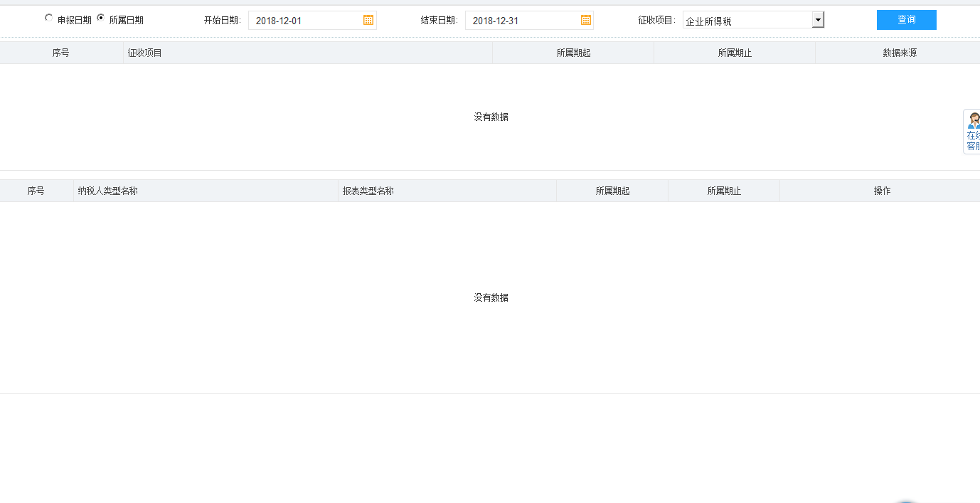Select the 所属日期 radio button
This screenshot has width=980, height=503.
coord(100,18)
